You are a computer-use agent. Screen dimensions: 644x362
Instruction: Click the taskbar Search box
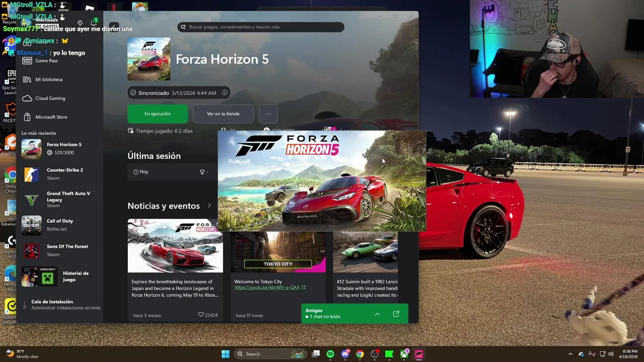coord(271,354)
